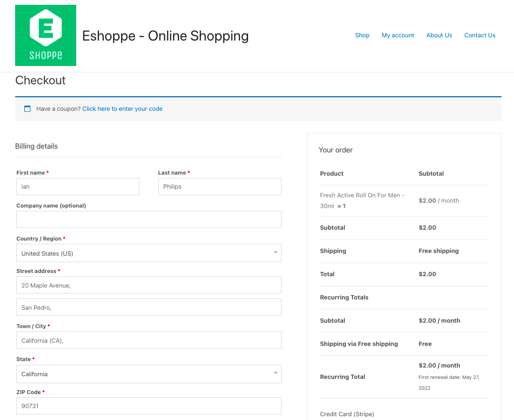The image size is (514, 420).
Task: Open the Contact Us page
Action: [479, 35]
